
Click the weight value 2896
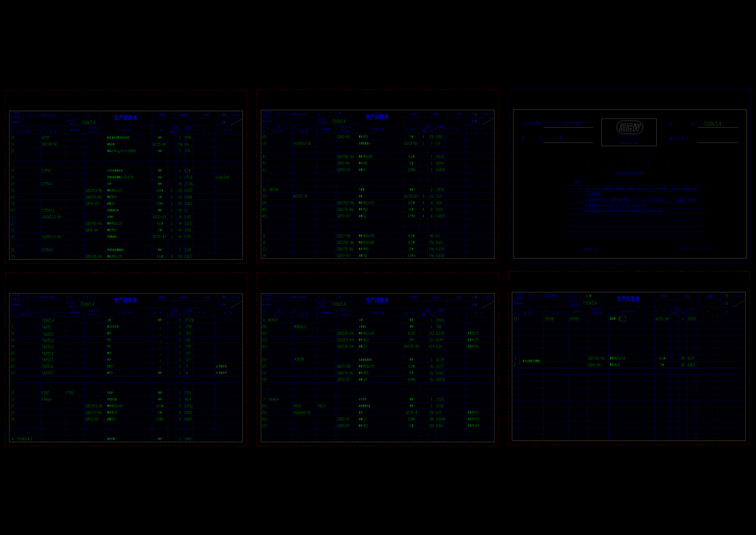click(440, 190)
